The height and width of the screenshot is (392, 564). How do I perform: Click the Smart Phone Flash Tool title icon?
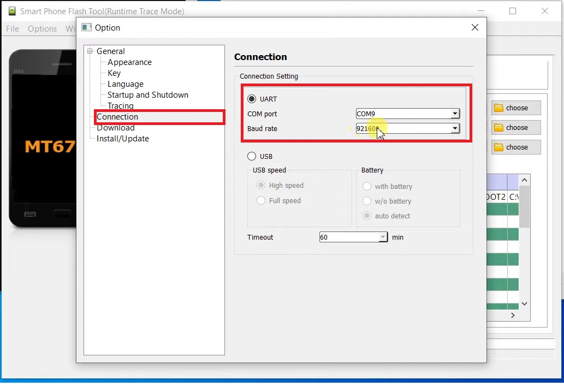click(12, 11)
